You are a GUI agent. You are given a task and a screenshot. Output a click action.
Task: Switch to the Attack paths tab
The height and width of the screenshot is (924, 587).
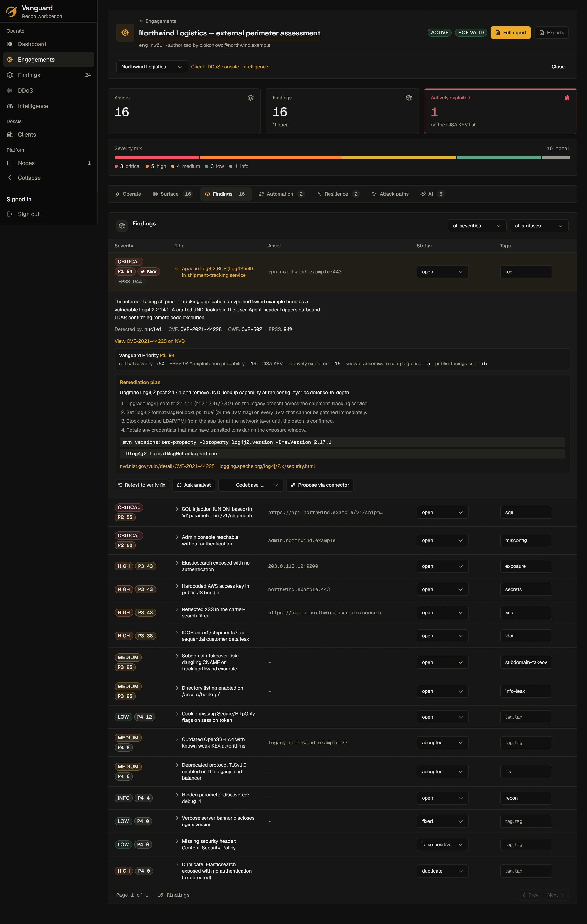click(390, 194)
